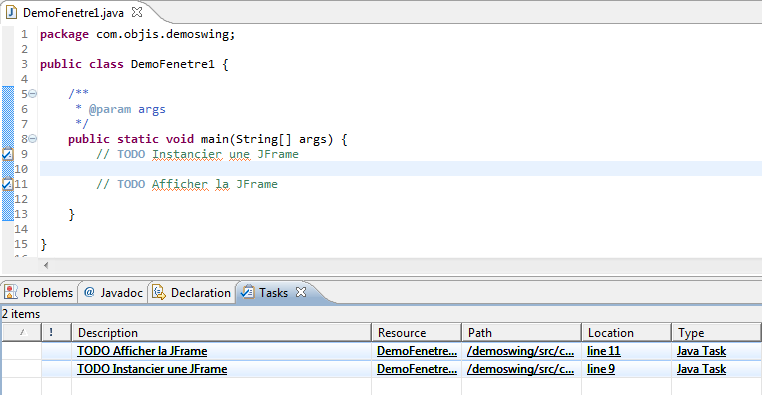Close the Tasks view tab
This screenshot has width=762, height=395.
(301, 292)
